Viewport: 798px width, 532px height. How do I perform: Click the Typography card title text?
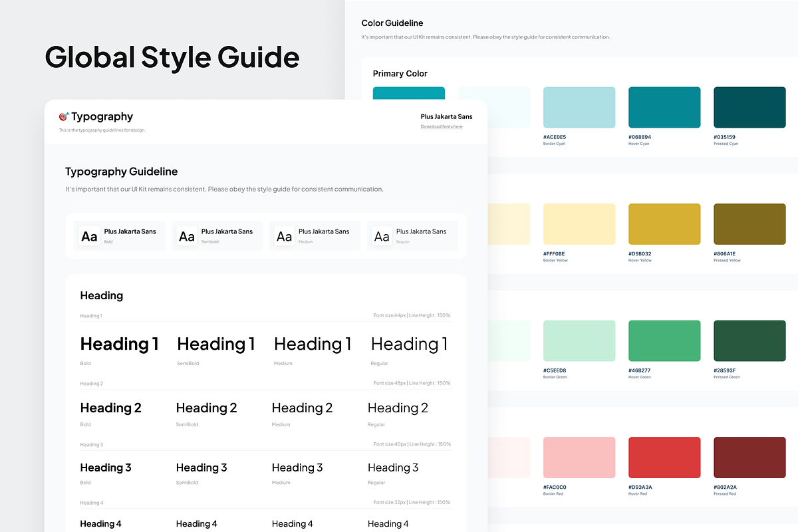point(102,116)
